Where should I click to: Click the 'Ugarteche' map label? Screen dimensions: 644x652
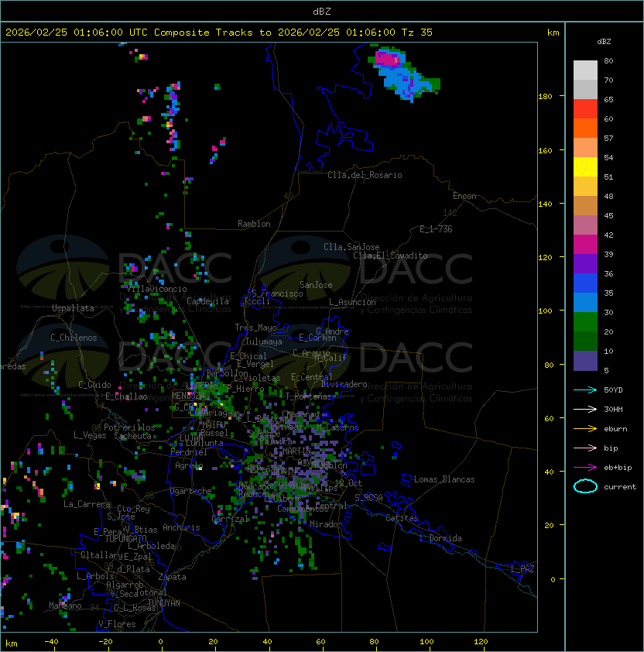coord(191,491)
